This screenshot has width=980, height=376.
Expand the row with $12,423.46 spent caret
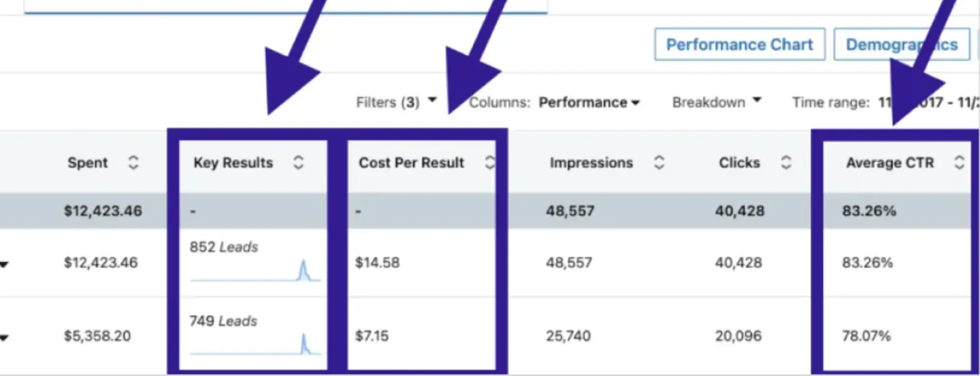point(4,264)
